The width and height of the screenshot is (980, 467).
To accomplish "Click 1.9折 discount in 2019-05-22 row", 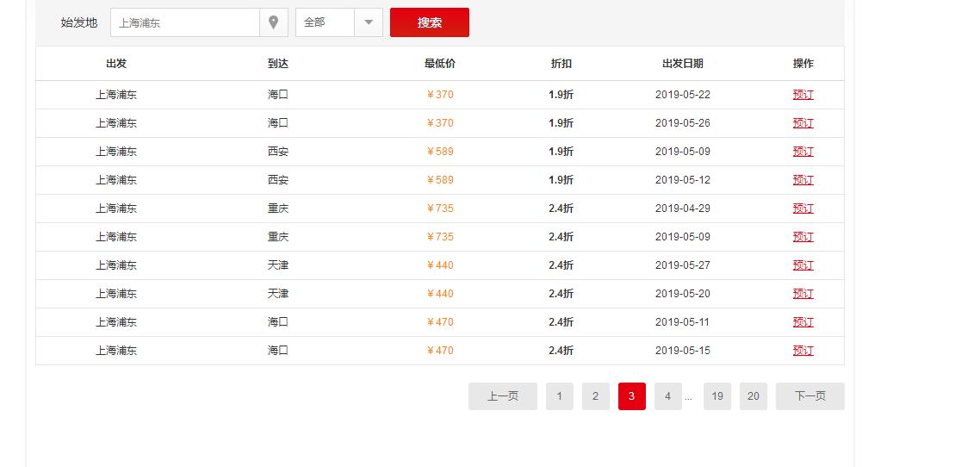I will pos(561,95).
